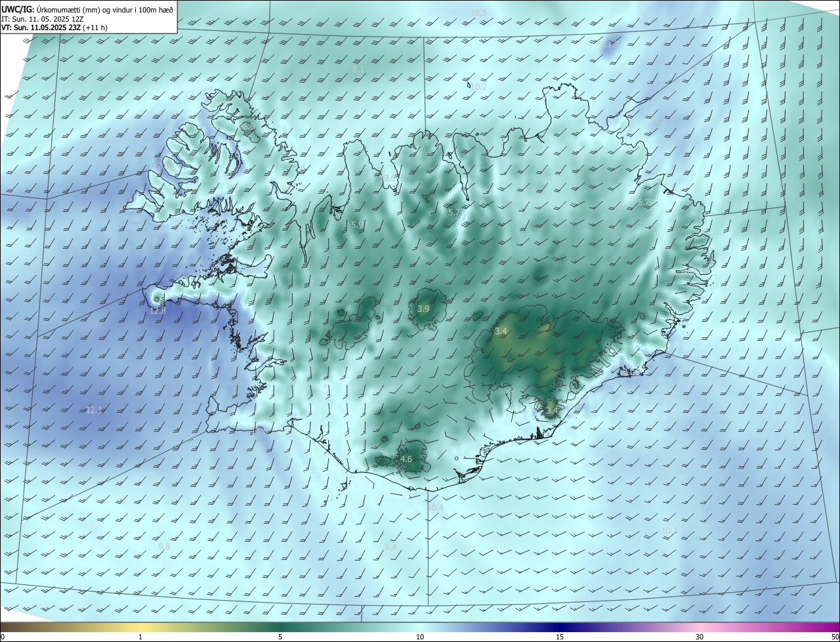Viewport: 840px width, 642px height.
Task: Click the 4.6 value on the southern glacier
Action: click(406, 459)
